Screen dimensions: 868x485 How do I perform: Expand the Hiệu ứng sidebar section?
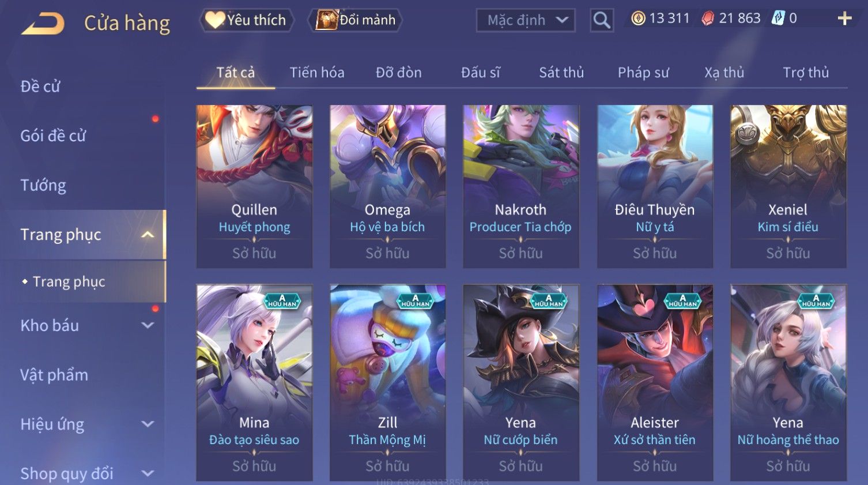(x=148, y=424)
